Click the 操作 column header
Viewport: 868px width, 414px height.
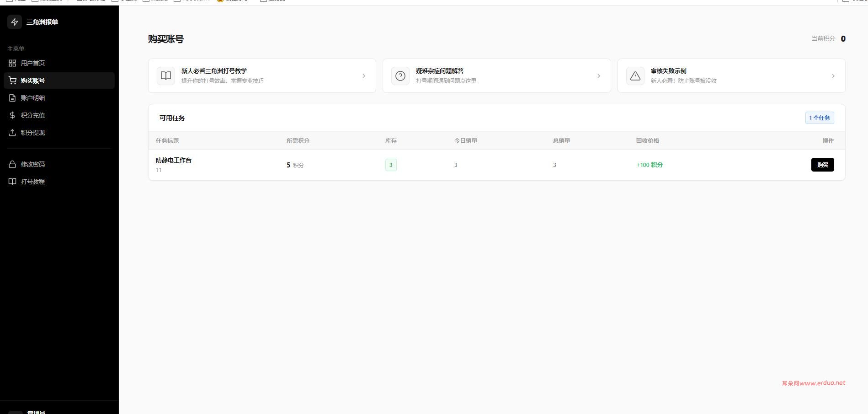click(x=828, y=141)
